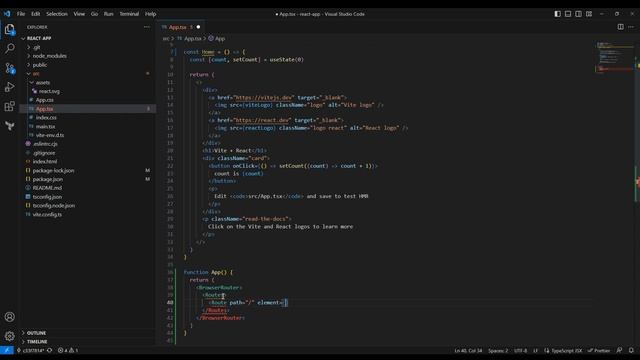Click the Prettier status bar item

tap(599, 350)
